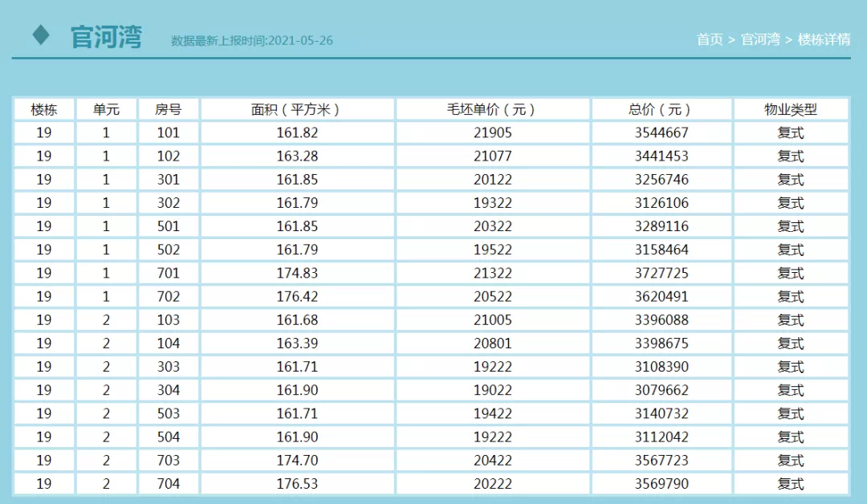The height and width of the screenshot is (504, 867).
Task: Click total price 3079662
Action: 661,390
